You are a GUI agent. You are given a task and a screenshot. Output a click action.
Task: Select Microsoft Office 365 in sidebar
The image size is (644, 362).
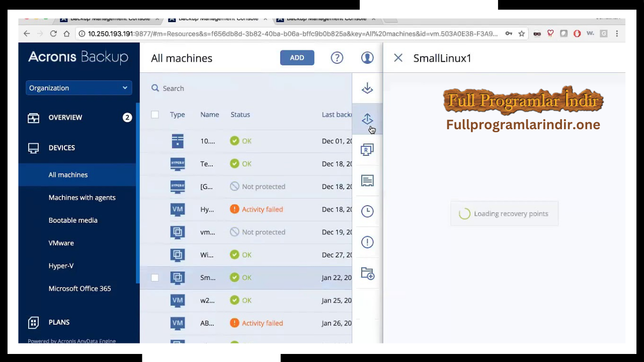tap(79, 289)
